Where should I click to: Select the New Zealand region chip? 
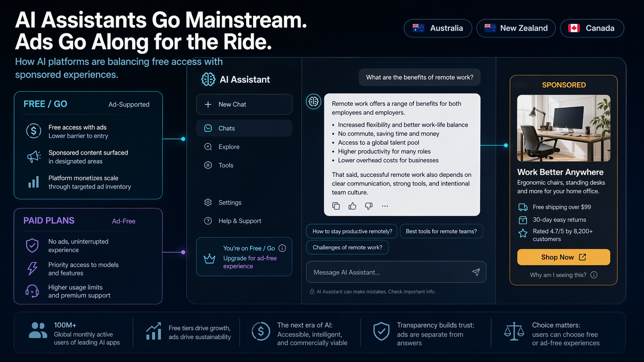pyautogui.click(x=516, y=28)
